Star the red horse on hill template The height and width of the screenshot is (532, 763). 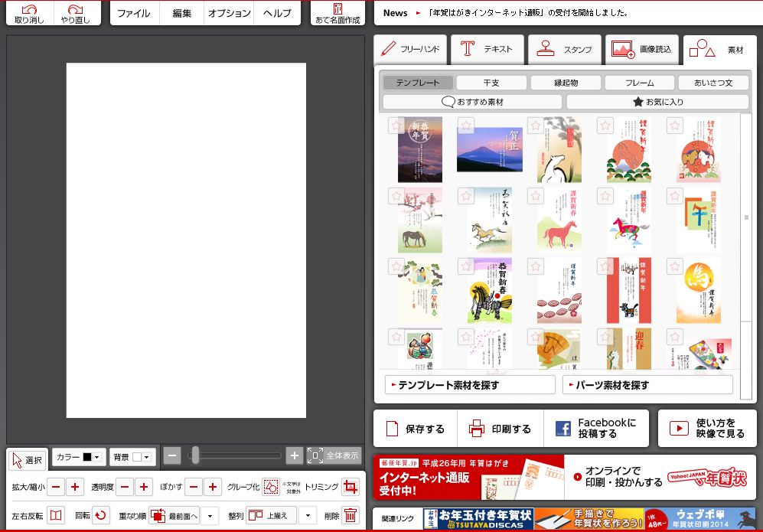coord(535,196)
